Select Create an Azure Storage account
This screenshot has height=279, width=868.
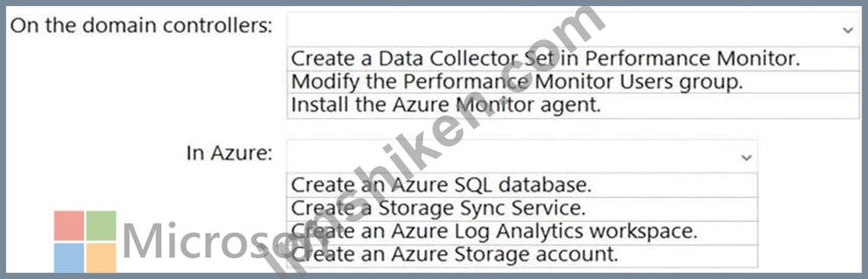click(522, 256)
